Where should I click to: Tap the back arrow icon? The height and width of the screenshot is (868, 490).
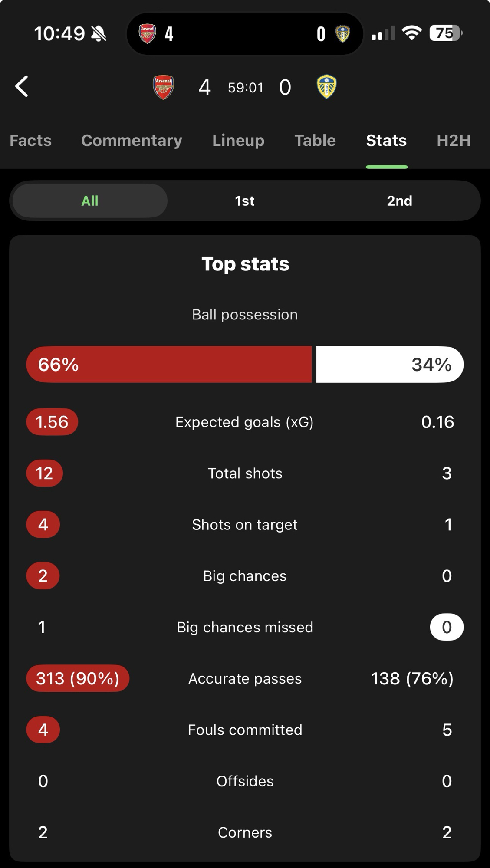pos(22,86)
